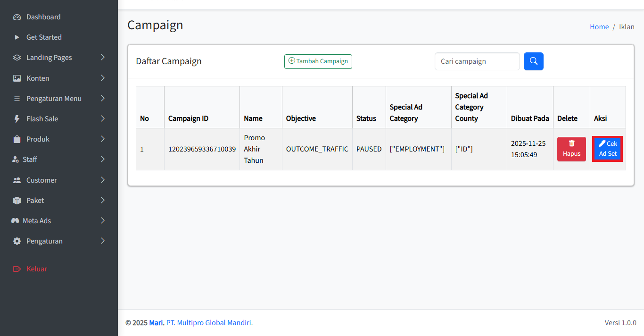Delete campaign with the Hapus button
Screen dimensions: 644x336
coord(571,149)
